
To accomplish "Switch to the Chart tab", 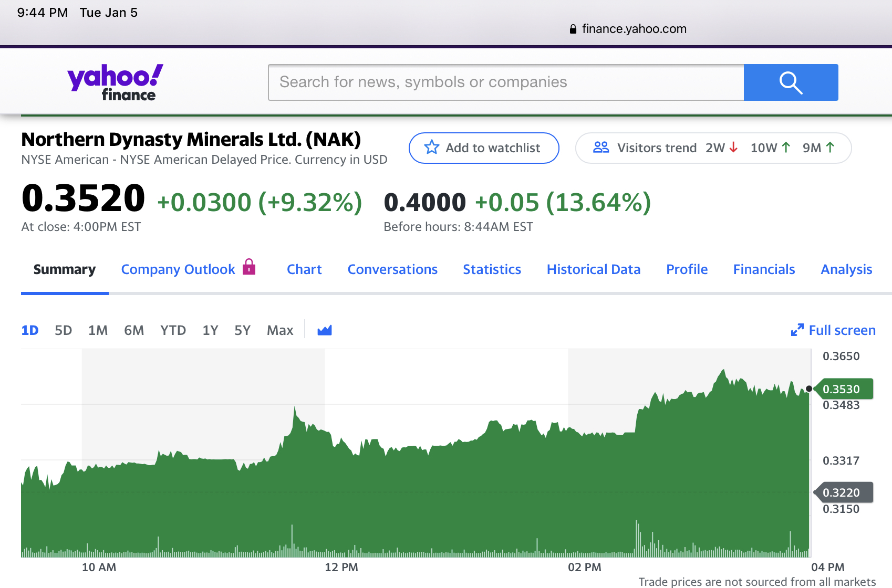I will [x=304, y=269].
